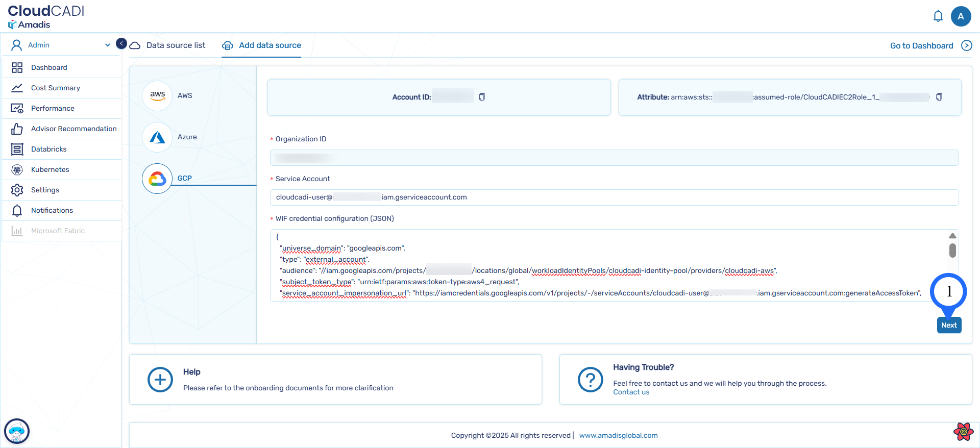The height and width of the screenshot is (448, 980).
Task: Click the Go to Dashboard link
Action: click(921, 46)
